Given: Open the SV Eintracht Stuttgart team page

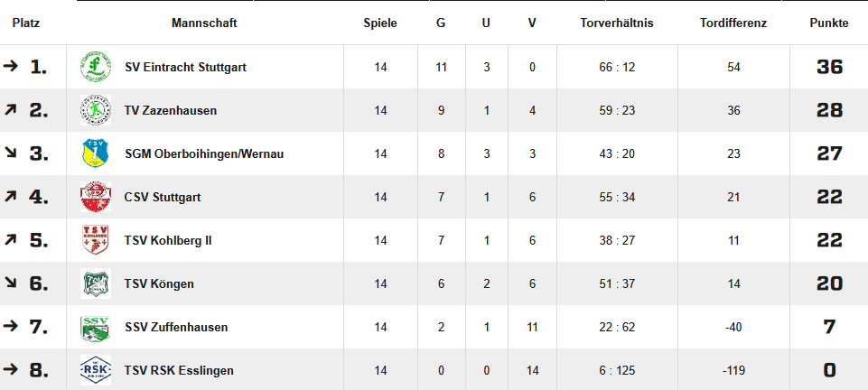Looking at the screenshot, I should (185, 68).
